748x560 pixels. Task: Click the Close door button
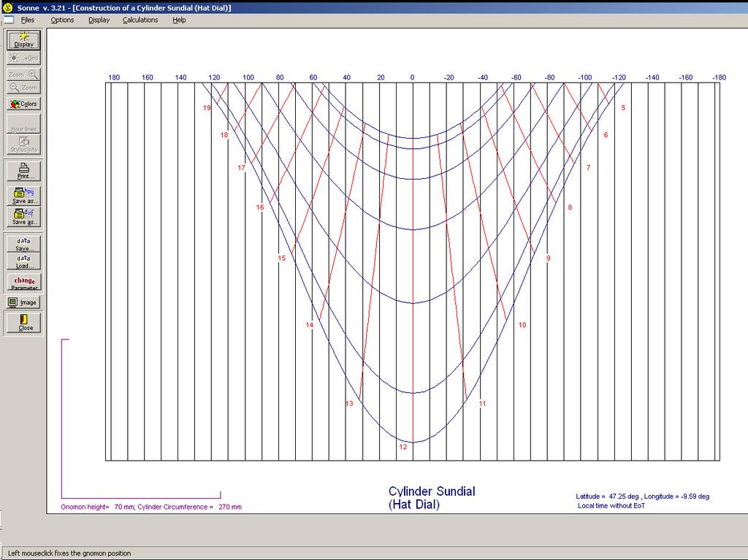(23, 323)
